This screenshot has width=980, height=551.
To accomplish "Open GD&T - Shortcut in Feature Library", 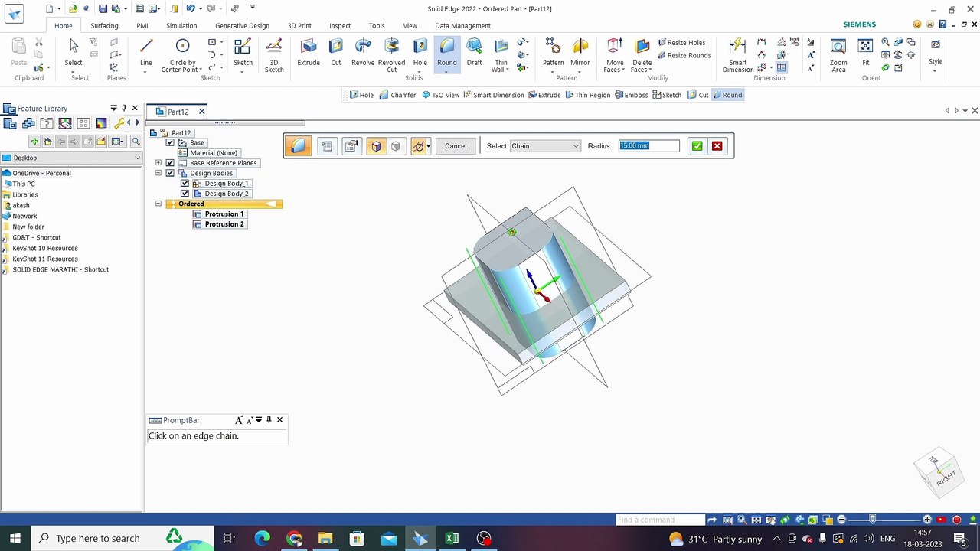I will (37, 238).
